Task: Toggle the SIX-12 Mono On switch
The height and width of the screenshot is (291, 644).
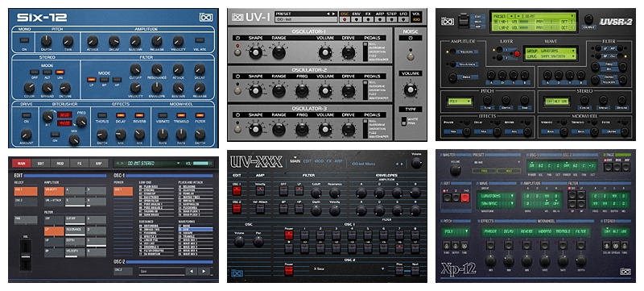Action: tap(25, 40)
